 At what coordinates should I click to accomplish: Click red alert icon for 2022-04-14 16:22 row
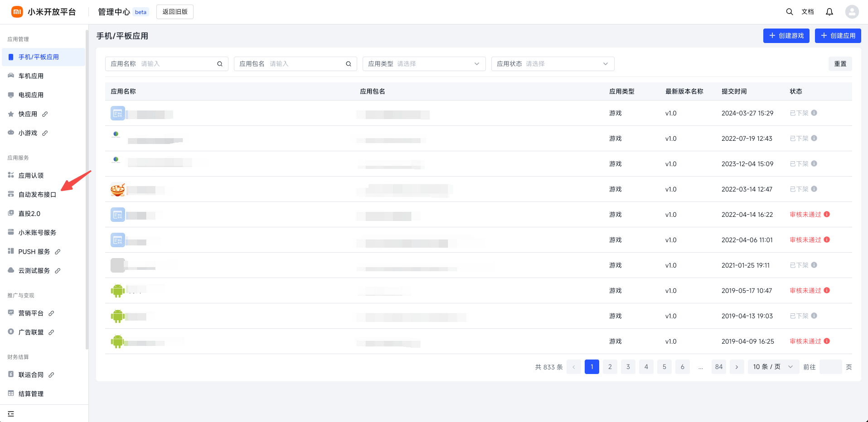point(827,214)
